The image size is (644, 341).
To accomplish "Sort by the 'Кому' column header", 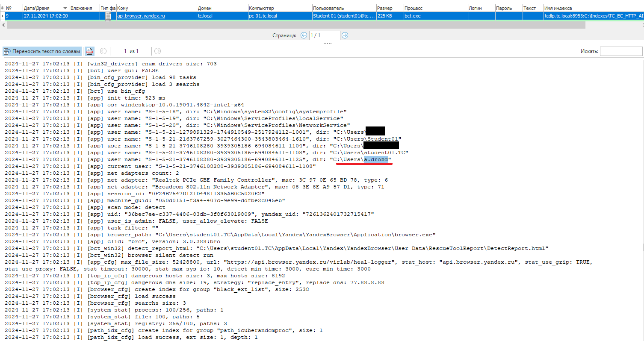I will (156, 8).
